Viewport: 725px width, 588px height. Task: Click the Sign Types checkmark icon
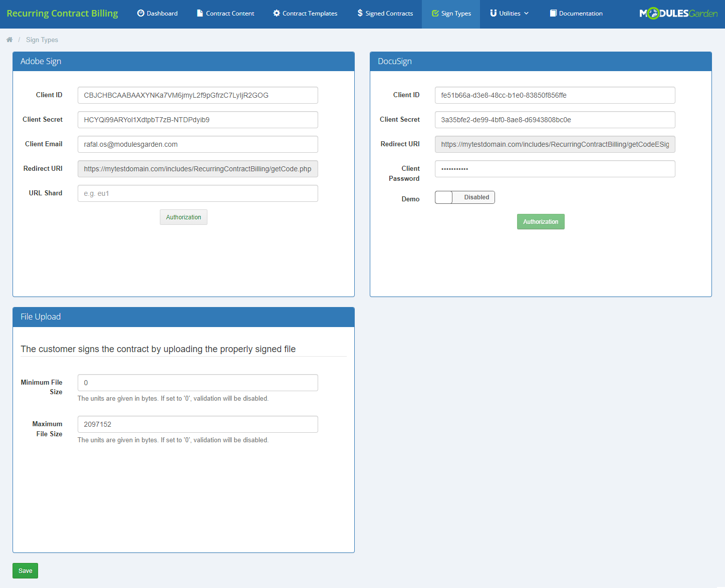(435, 14)
